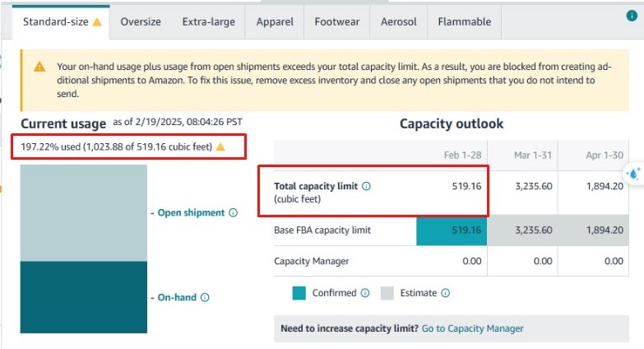Click Base FBA value 1,894.20 for April
This screenshot has width=644, height=349.
point(605,230)
